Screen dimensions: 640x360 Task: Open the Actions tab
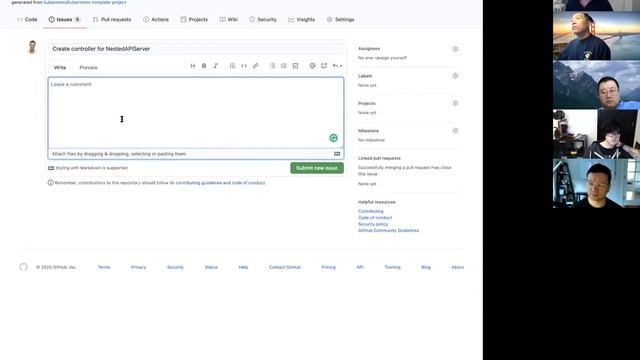(x=156, y=20)
